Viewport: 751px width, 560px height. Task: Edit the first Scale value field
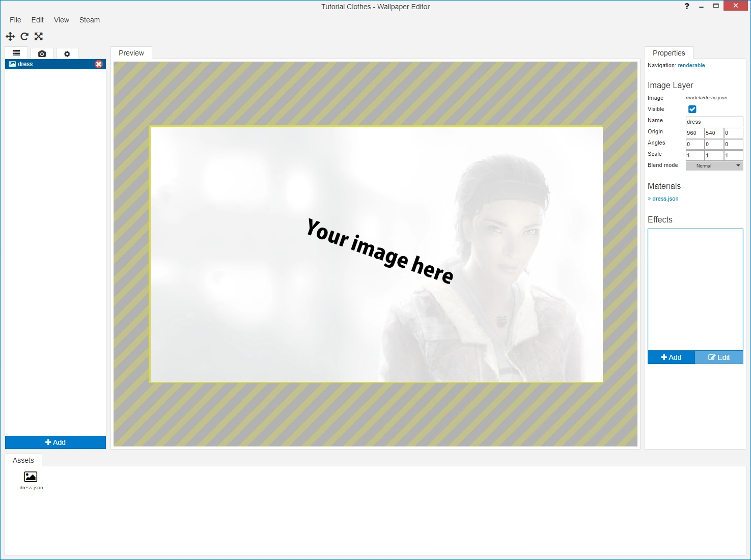pos(695,155)
